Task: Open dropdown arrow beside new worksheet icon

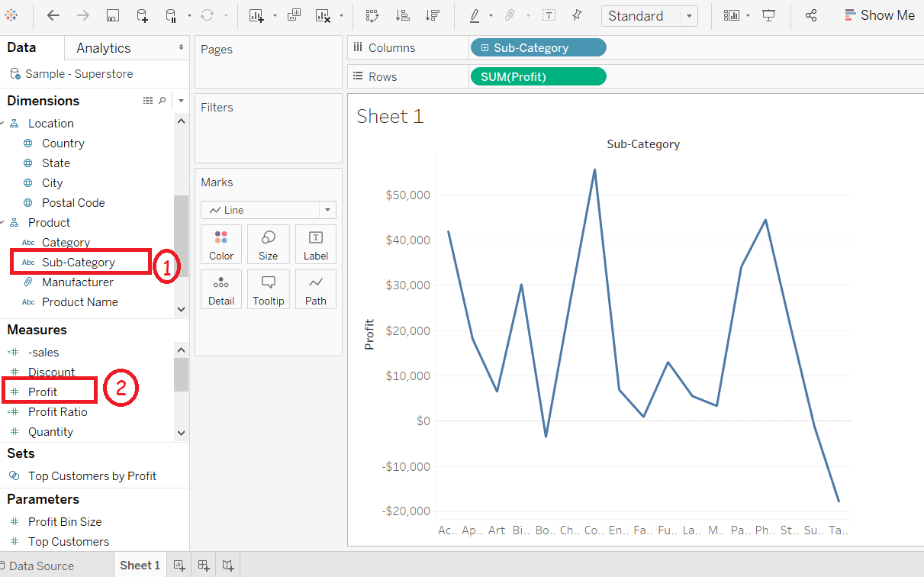Action: pos(275,16)
